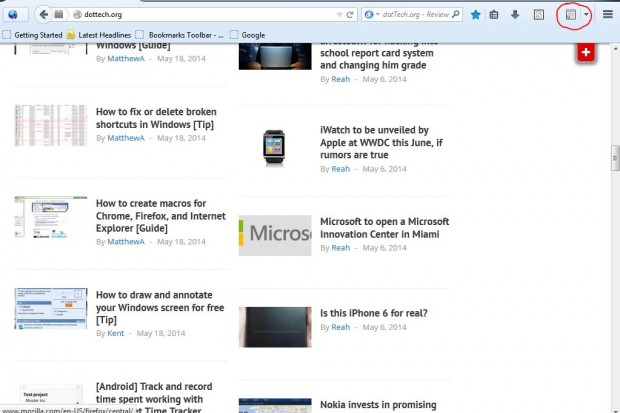Click the Test project time tracker thumbnail
This screenshot has height=413, width=620.
pos(51,396)
